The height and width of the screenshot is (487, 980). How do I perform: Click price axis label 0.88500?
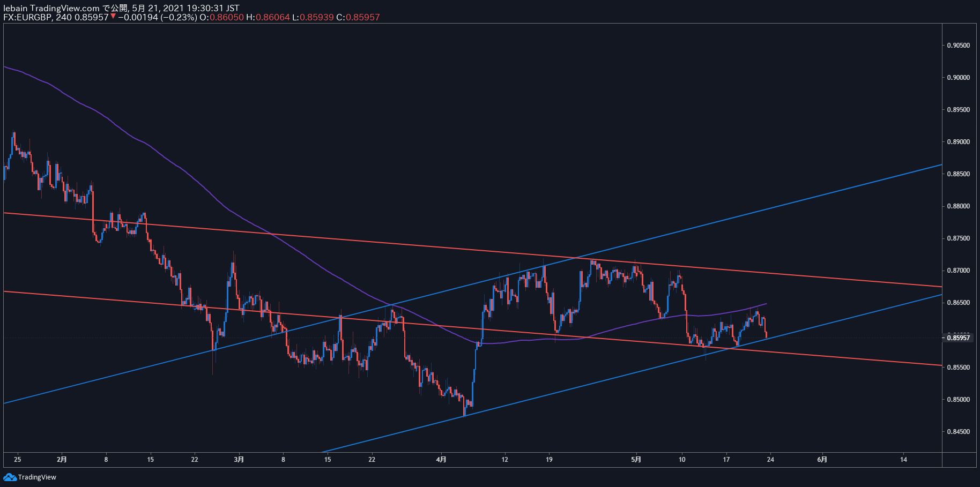click(958, 174)
